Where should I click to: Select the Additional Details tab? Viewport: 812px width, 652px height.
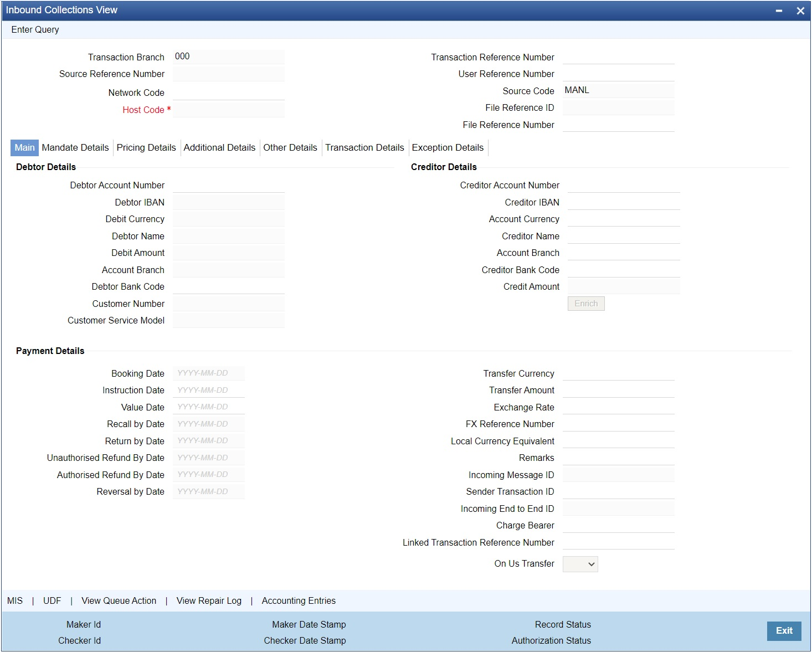(219, 147)
